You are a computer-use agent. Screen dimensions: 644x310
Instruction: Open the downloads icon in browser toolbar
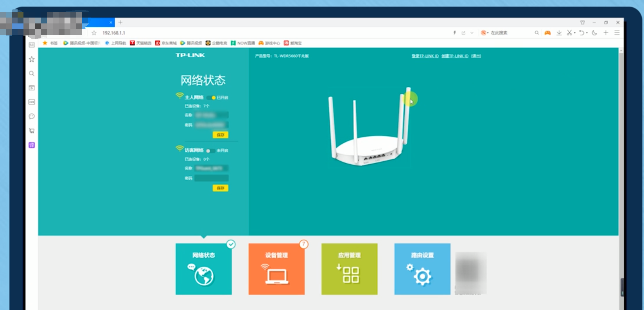[559, 33]
